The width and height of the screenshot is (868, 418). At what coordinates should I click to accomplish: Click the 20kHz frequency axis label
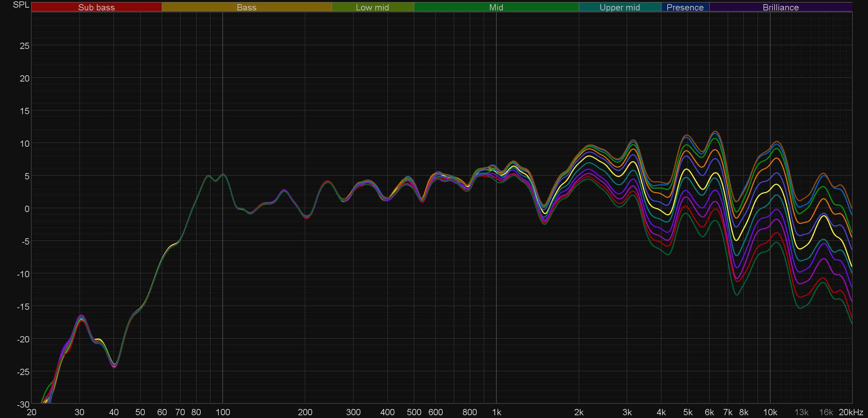point(851,412)
